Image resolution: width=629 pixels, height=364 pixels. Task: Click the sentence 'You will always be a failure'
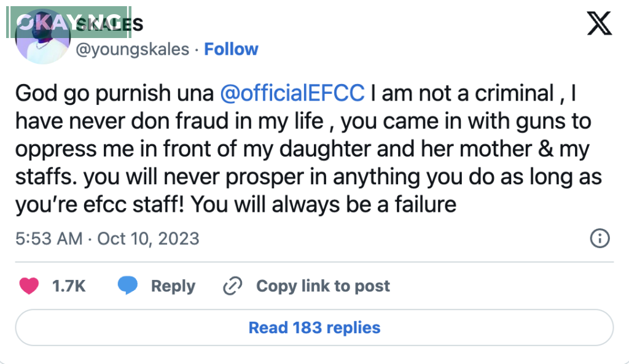(324, 204)
